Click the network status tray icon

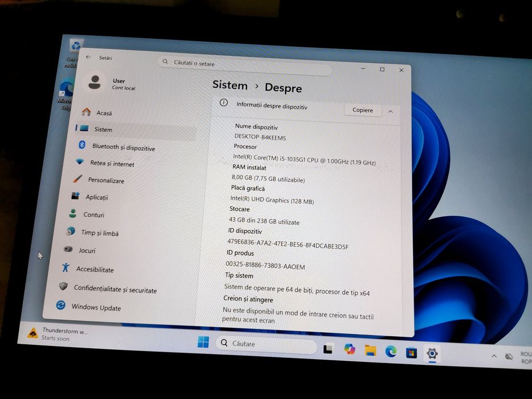click(509, 357)
